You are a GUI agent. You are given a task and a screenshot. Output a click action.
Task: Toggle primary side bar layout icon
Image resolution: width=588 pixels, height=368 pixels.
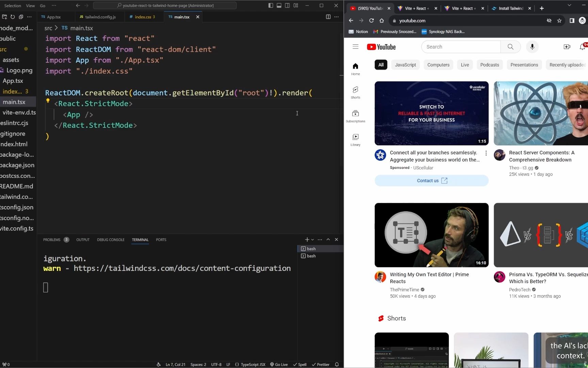click(x=271, y=5)
